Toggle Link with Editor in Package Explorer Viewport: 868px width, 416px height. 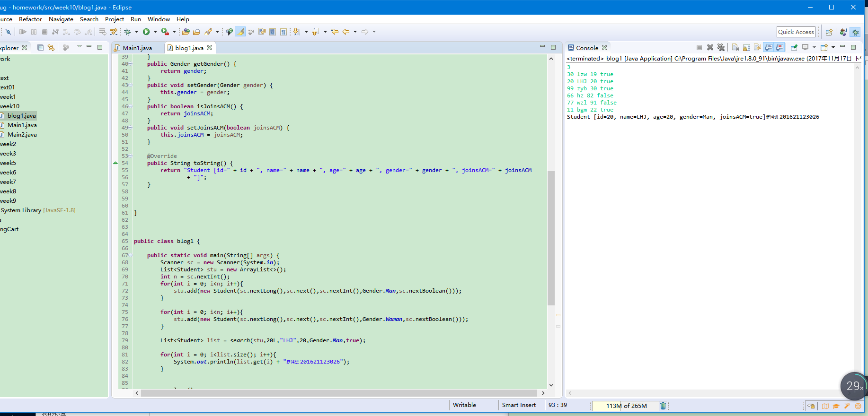51,48
